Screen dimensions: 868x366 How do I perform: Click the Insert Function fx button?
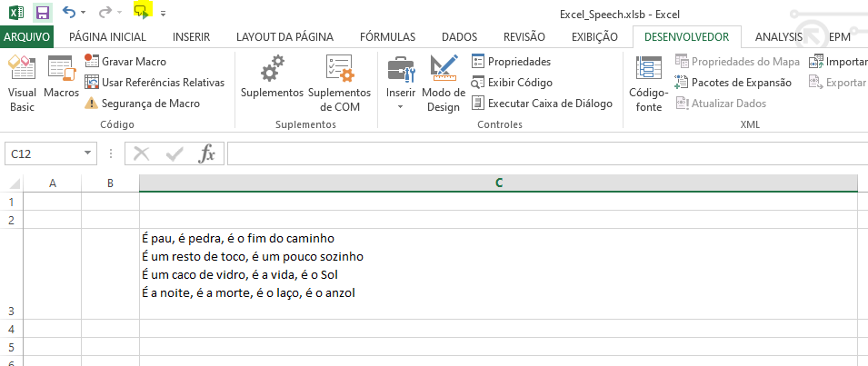click(x=206, y=153)
